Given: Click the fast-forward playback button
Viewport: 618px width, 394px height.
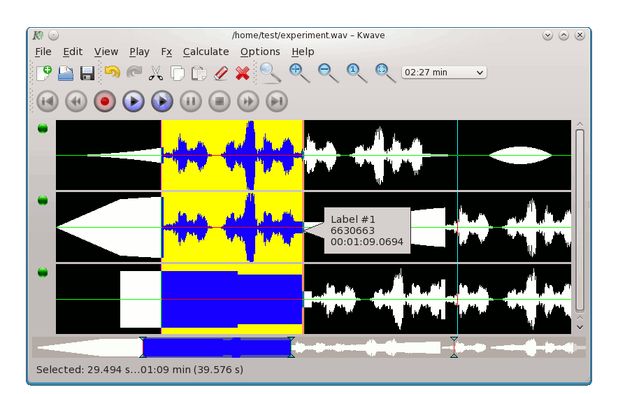Looking at the screenshot, I should (x=248, y=101).
